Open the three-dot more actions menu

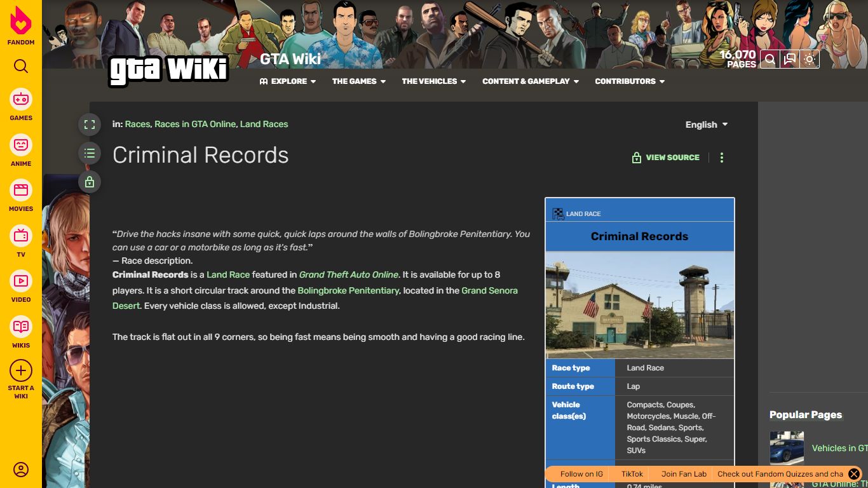[722, 158]
